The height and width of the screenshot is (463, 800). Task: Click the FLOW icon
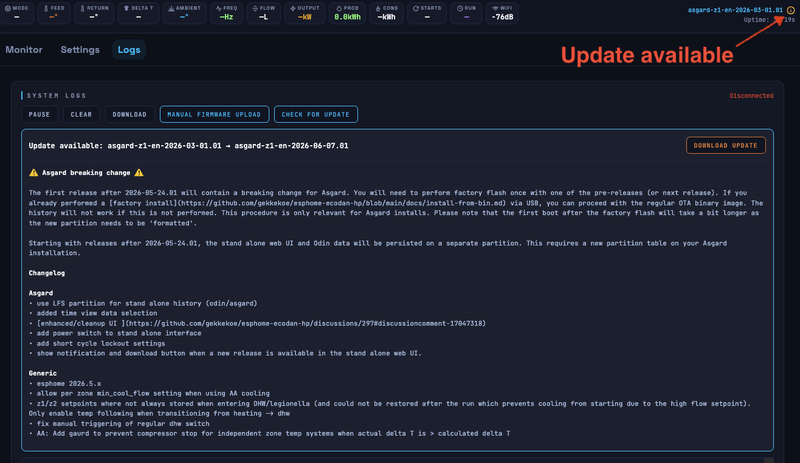pyautogui.click(x=255, y=8)
